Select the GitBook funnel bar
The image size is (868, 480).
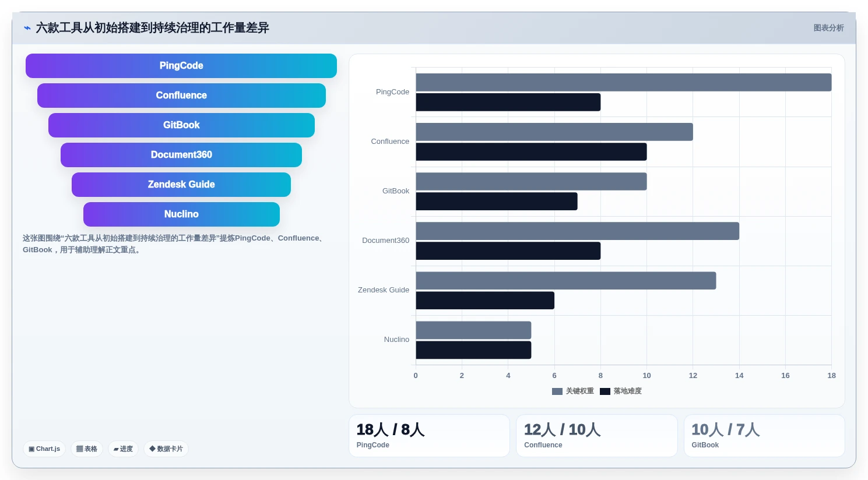click(181, 125)
